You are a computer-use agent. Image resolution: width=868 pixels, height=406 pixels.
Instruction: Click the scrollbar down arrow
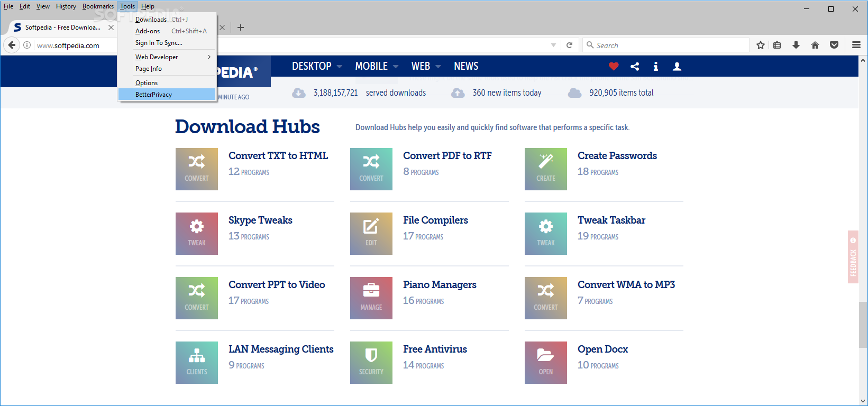tap(863, 401)
